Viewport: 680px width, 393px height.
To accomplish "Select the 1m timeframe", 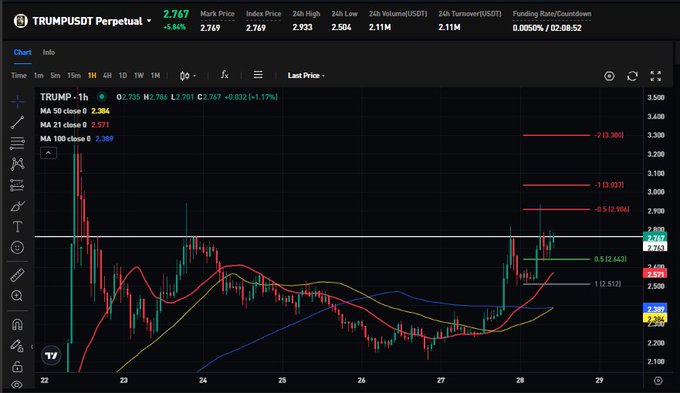I will click(x=39, y=75).
